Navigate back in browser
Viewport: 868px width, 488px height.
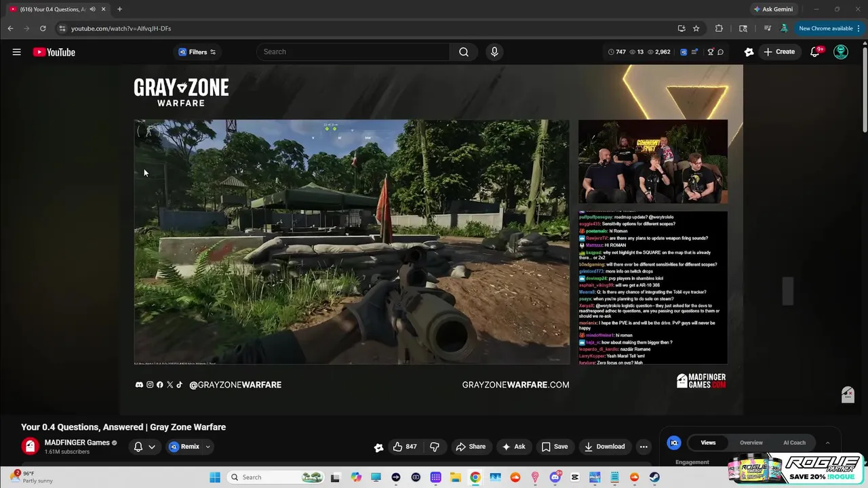pos(10,28)
